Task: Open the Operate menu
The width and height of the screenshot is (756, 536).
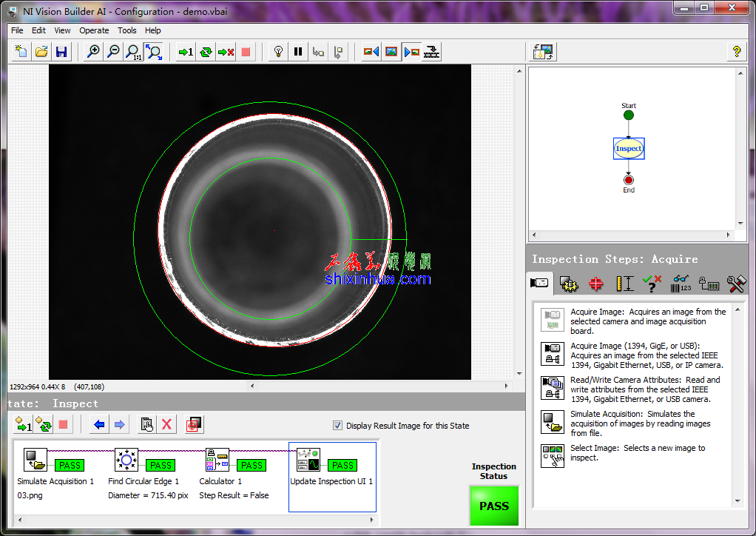Action: point(94,30)
